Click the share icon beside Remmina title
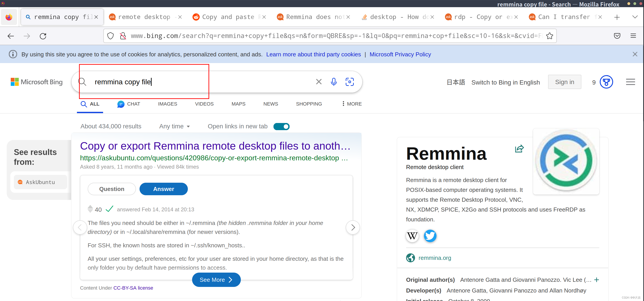The image size is (644, 301). 519,149
